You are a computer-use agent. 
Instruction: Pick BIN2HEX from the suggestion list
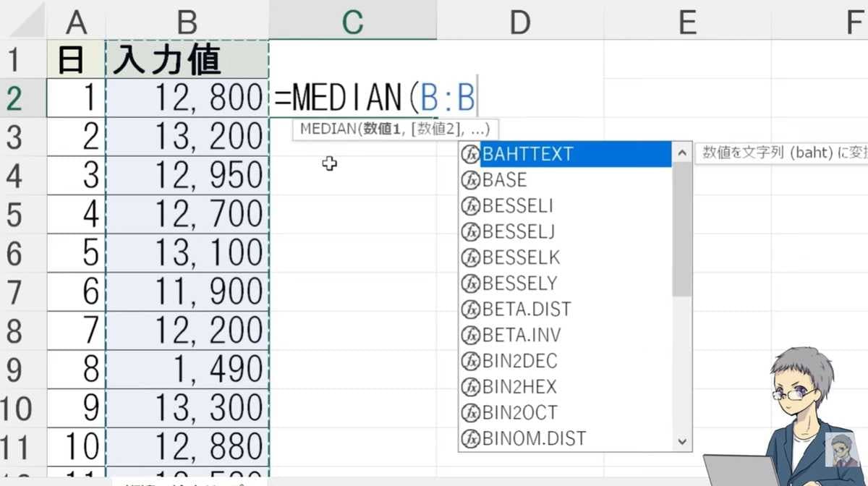(519, 387)
